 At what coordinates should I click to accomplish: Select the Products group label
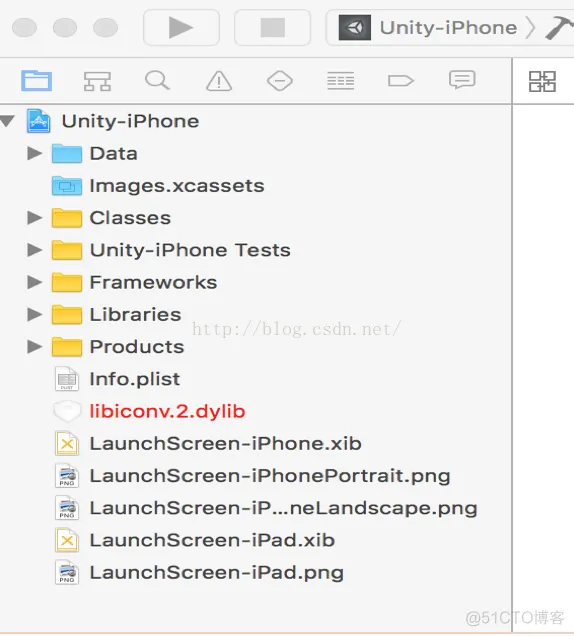137,346
